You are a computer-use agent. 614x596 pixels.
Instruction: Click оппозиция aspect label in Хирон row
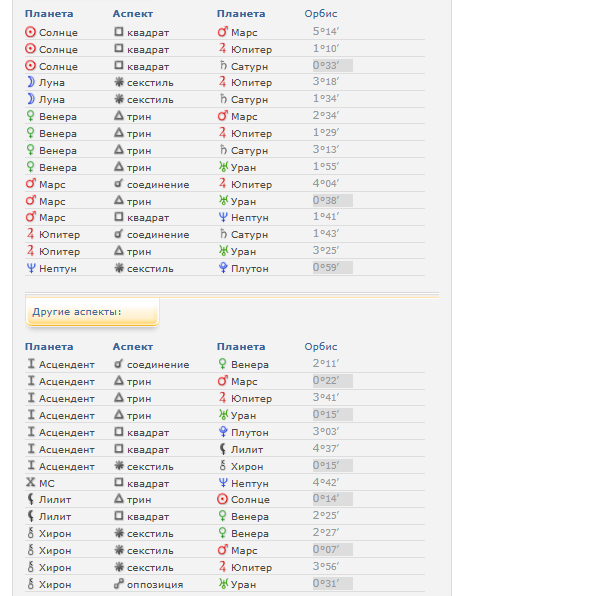tap(155, 585)
